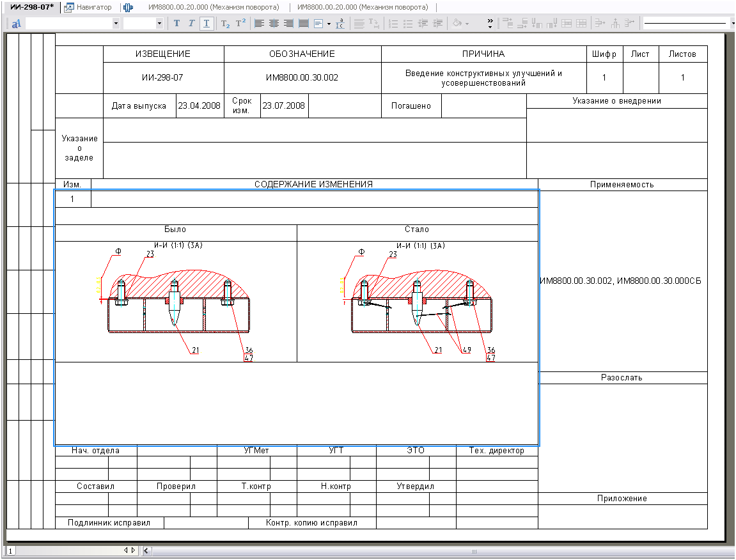Image resolution: width=736 pixels, height=560 pixels.
Task: Center align the text
Action: (274, 24)
